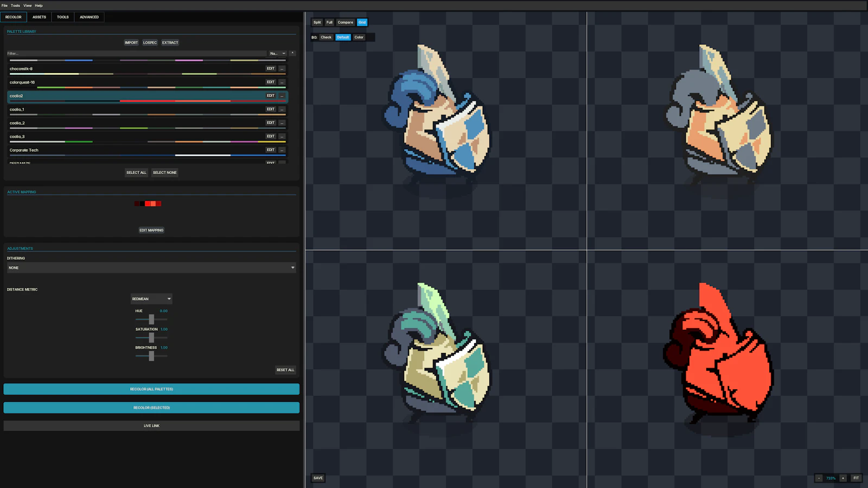The image size is (868, 488).
Task: Zoom out with the minus button
Action: (819, 478)
